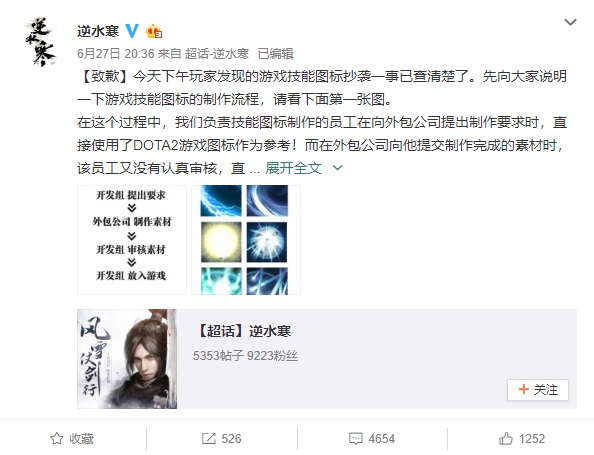Expand full text via 展开全文
This screenshot has height=455, width=594.
coord(294,168)
